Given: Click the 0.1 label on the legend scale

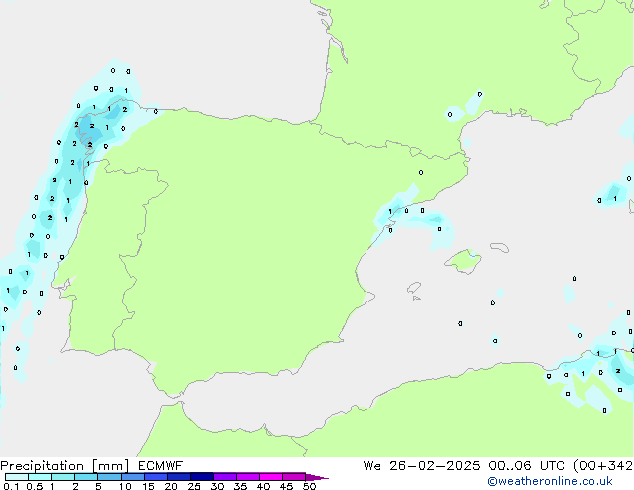Looking at the screenshot, I should (8, 487).
